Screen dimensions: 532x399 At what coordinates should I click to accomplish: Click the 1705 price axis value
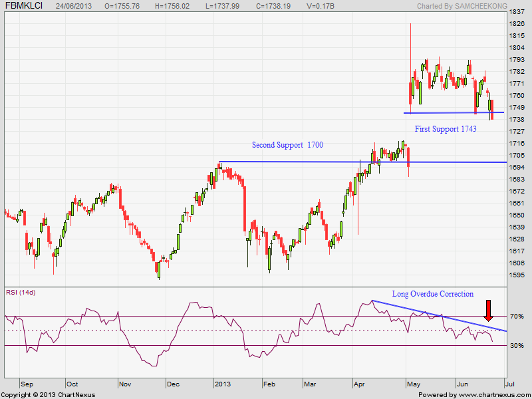(517, 156)
